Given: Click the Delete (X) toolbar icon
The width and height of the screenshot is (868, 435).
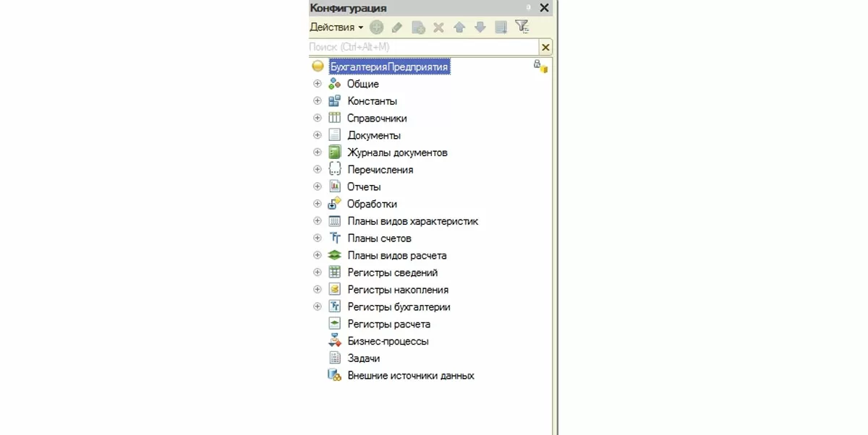Looking at the screenshot, I should coord(438,27).
